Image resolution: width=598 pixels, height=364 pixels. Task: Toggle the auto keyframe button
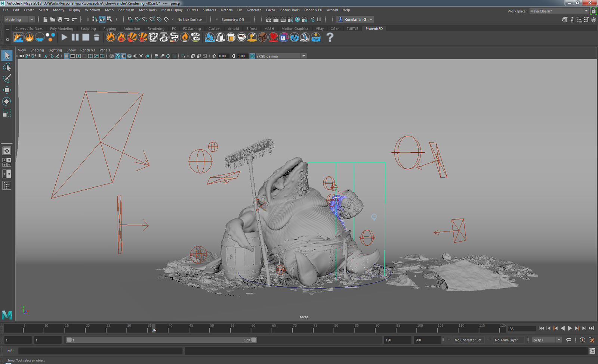[582, 340]
